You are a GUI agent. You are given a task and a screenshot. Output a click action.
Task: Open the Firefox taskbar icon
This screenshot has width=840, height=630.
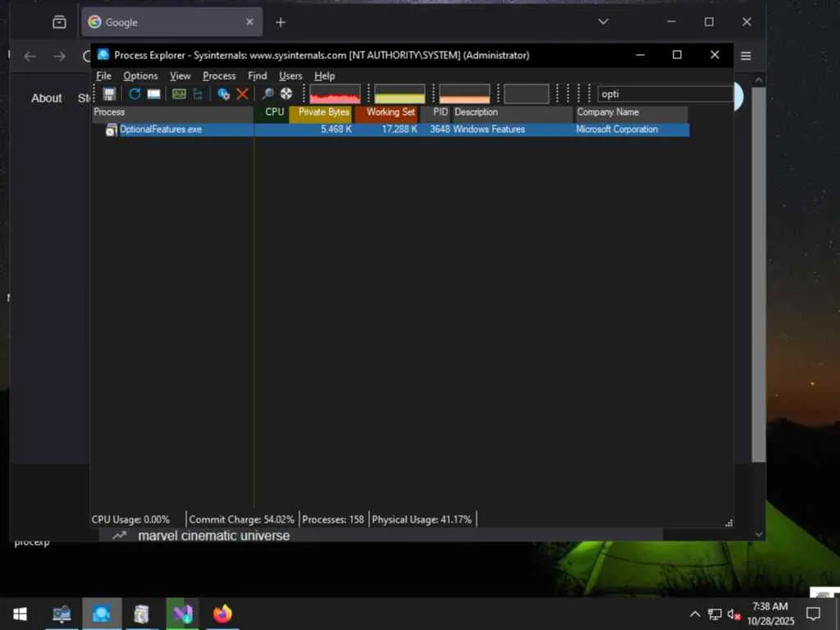(x=222, y=614)
